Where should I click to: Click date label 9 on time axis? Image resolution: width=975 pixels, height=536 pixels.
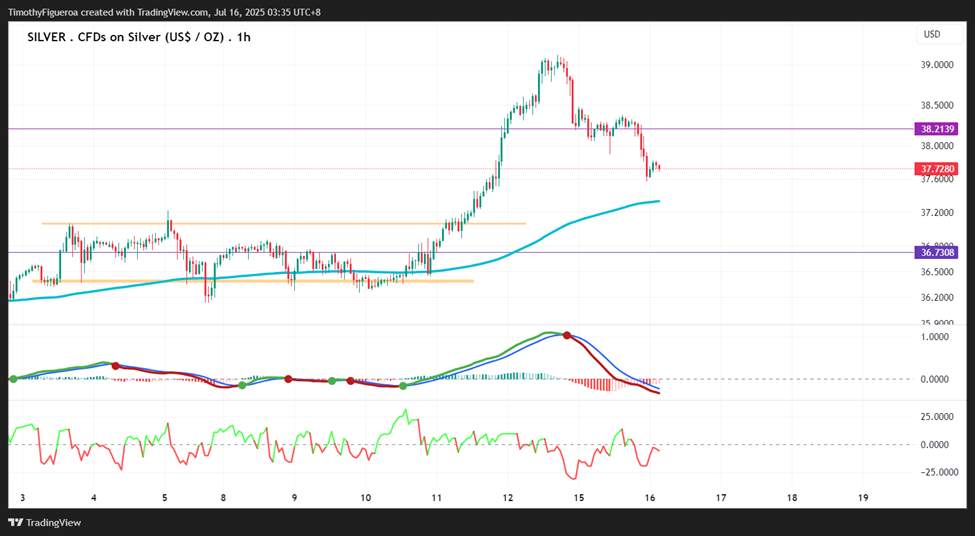point(294,498)
